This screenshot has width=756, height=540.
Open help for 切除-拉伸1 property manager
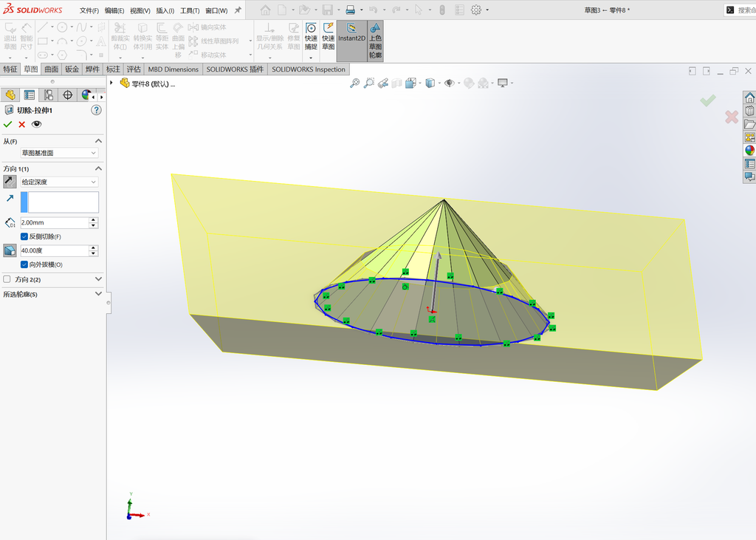coord(97,110)
